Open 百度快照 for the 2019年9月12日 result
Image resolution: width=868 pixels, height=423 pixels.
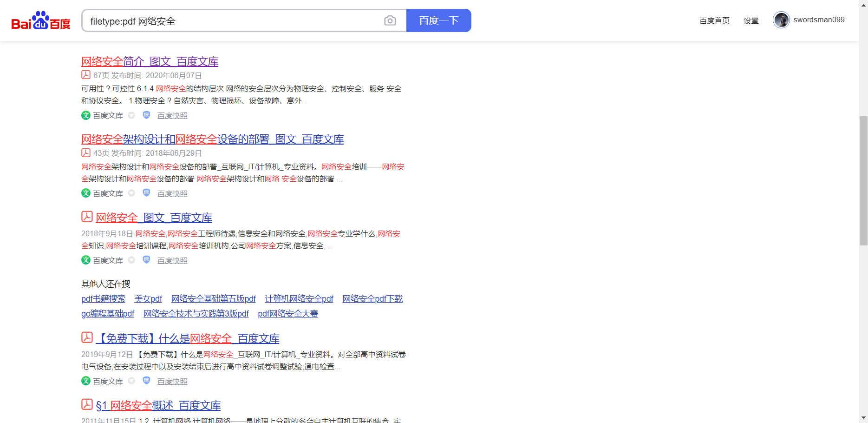point(172,381)
